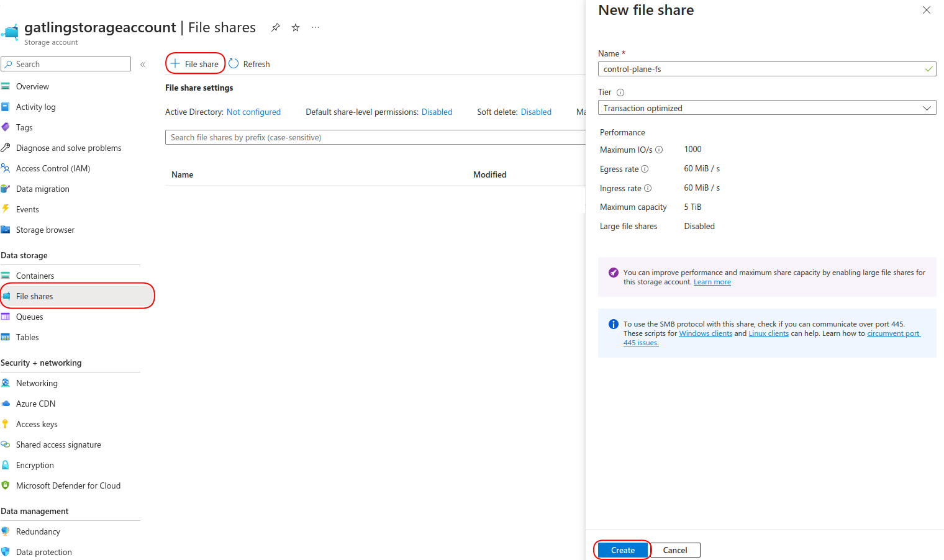Click the Access keys key icon
The height and width of the screenshot is (560, 944).
pos(6,424)
